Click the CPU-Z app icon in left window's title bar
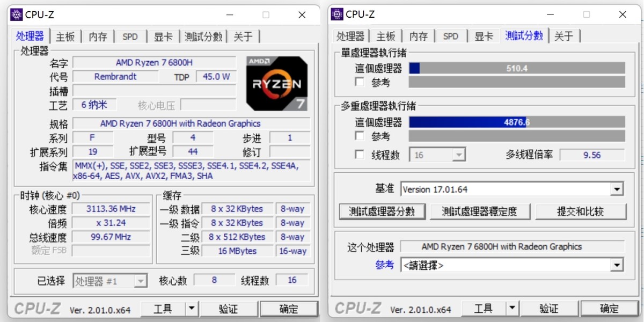 [16, 14]
